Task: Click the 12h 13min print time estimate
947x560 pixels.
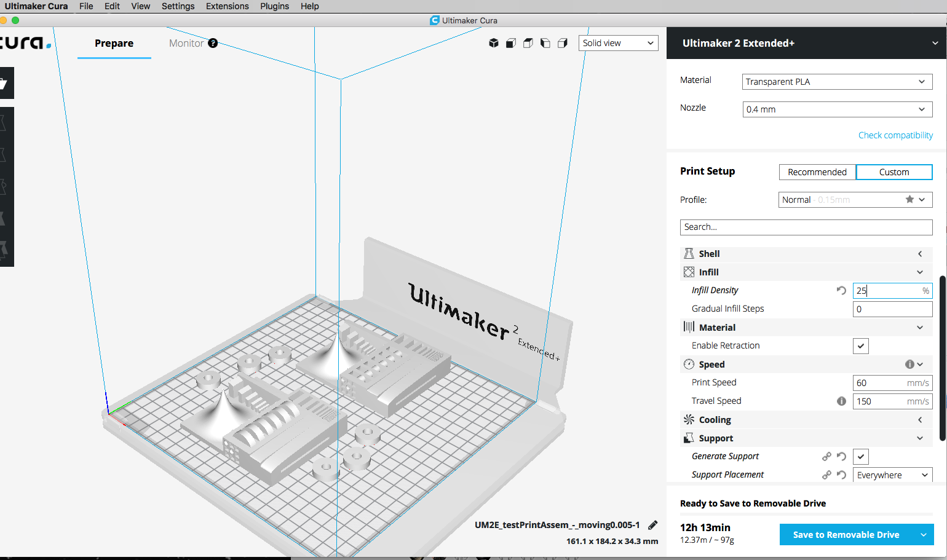Action: (705, 527)
